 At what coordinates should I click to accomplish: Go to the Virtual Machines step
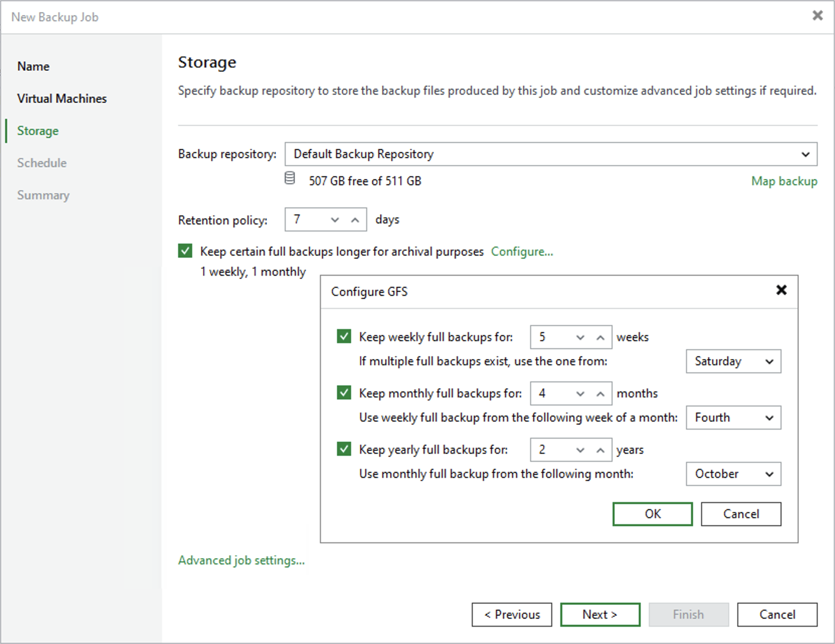62,99
